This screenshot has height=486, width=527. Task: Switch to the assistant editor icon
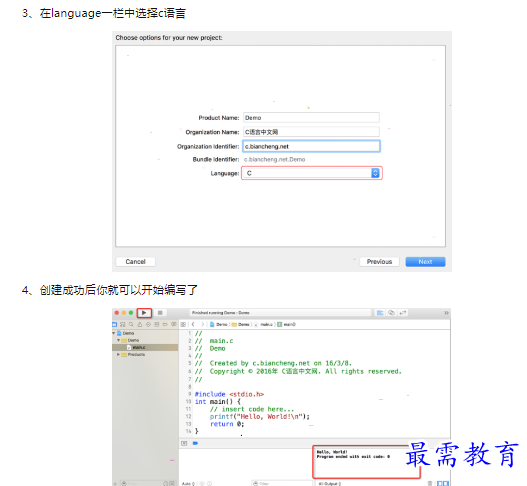click(x=391, y=313)
